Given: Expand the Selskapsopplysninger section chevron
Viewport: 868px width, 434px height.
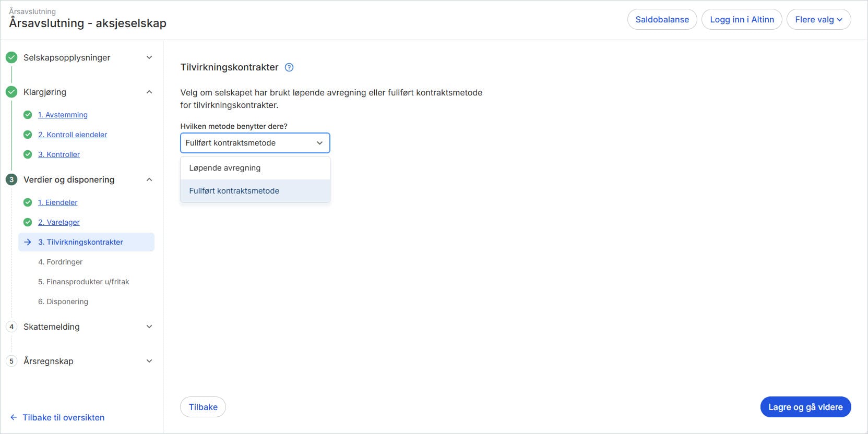Looking at the screenshot, I should click(149, 57).
